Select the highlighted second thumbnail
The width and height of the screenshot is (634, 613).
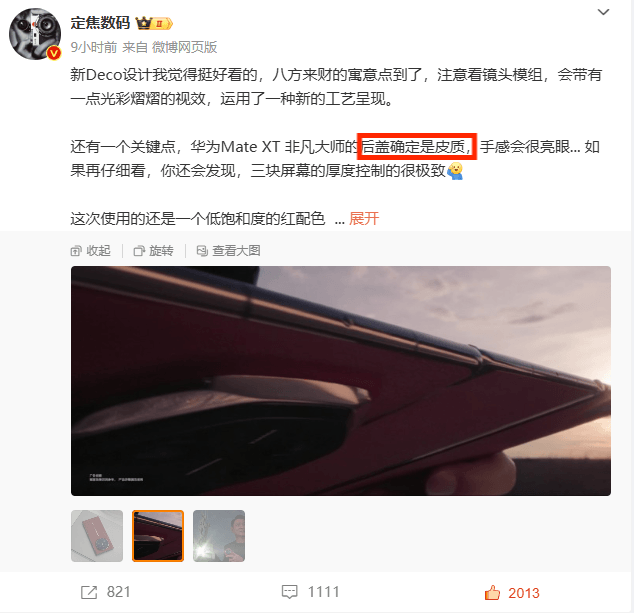click(x=158, y=536)
